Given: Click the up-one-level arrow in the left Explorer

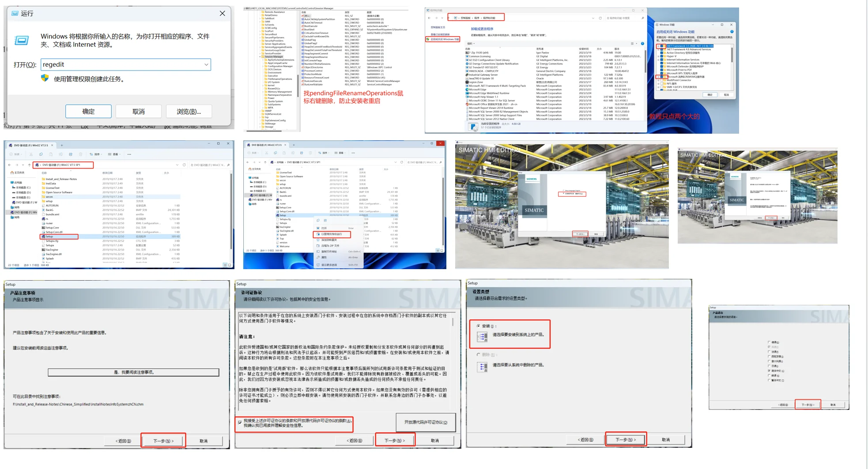Looking at the screenshot, I should point(29,165).
